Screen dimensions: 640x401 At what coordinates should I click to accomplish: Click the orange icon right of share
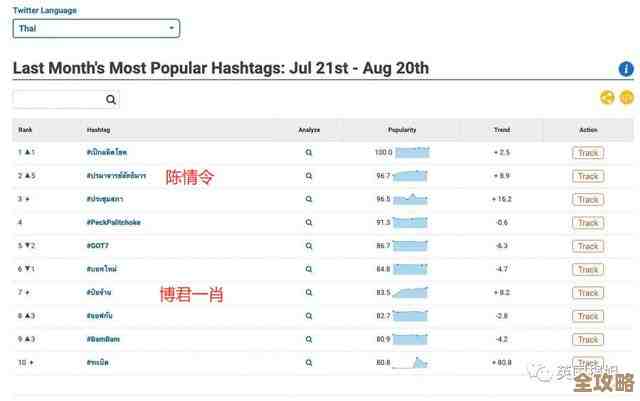pos(627,97)
